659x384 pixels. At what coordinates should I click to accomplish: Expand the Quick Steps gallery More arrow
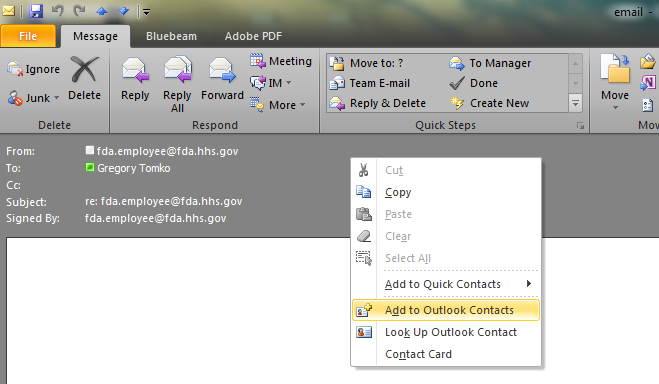pyautogui.click(x=575, y=103)
